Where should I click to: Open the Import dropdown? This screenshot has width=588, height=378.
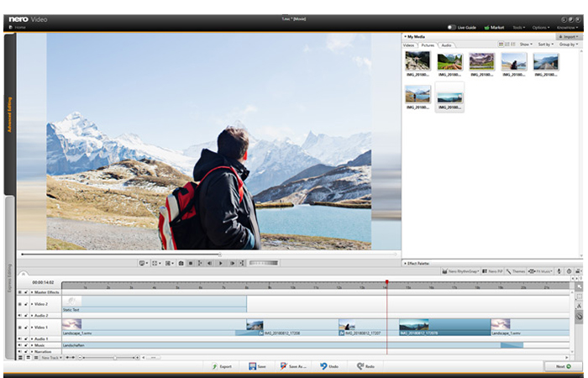[x=569, y=37]
